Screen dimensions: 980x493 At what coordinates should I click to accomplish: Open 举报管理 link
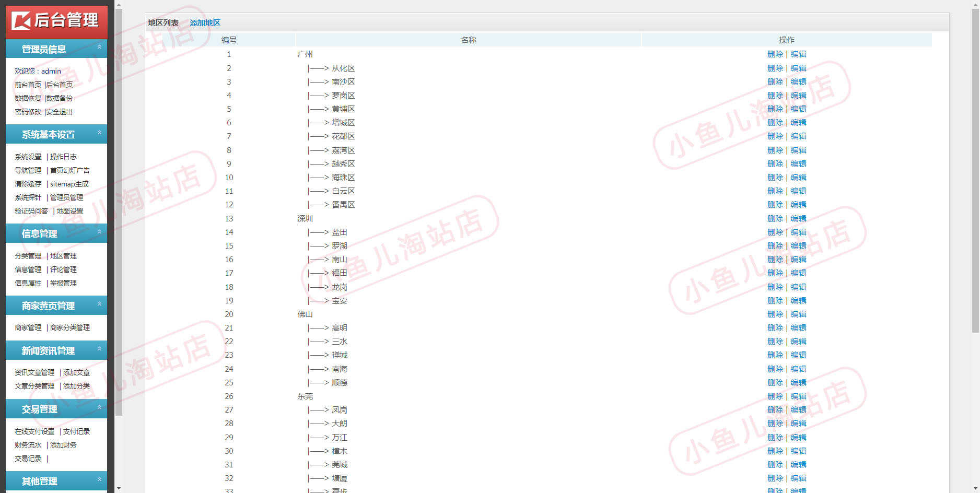click(63, 283)
